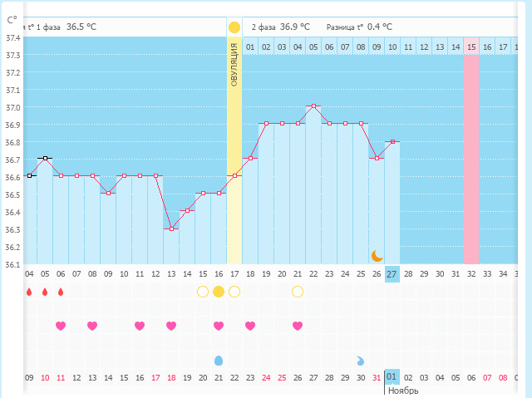
Task: Select the yellow ОВУЛЯЦИЯ column
Action: point(234,150)
